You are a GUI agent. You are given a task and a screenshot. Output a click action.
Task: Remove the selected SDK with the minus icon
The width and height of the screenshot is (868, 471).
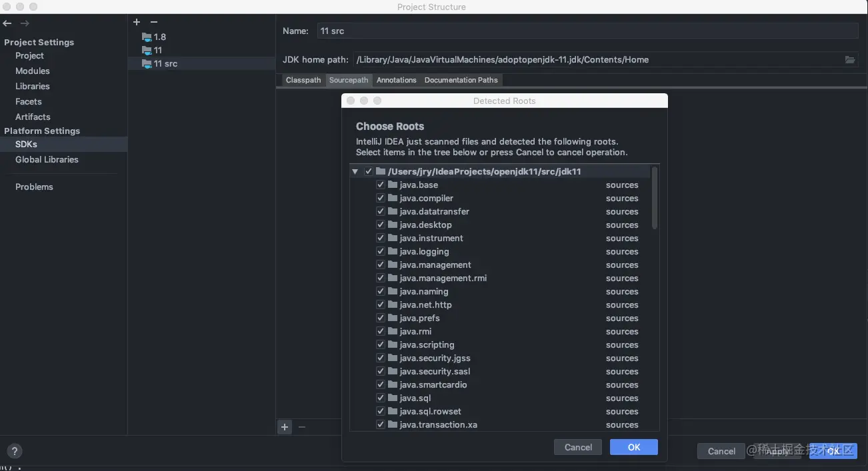click(x=154, y=22)
